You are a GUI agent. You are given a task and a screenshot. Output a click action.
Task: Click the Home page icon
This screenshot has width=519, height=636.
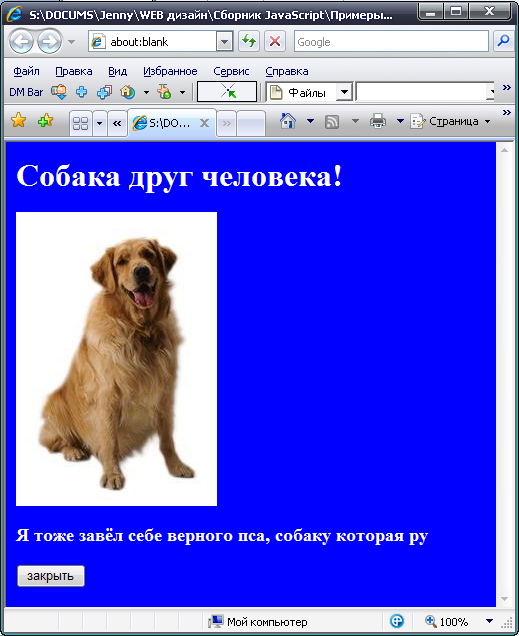288,121
